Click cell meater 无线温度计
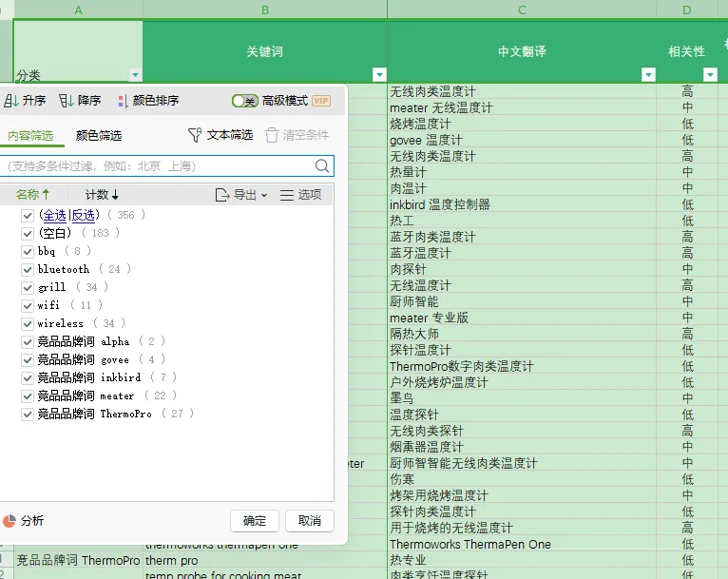This screenshot has height=579, width=728. [522, 107]
